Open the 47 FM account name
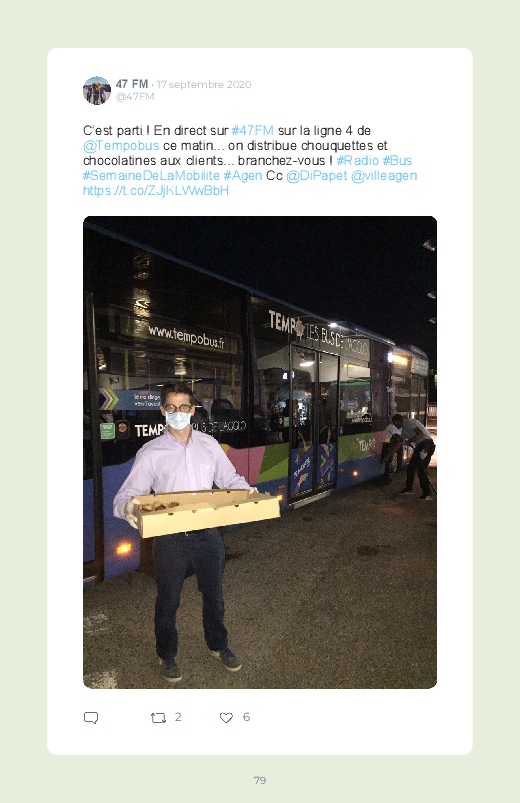 click(x=132, y=84)
